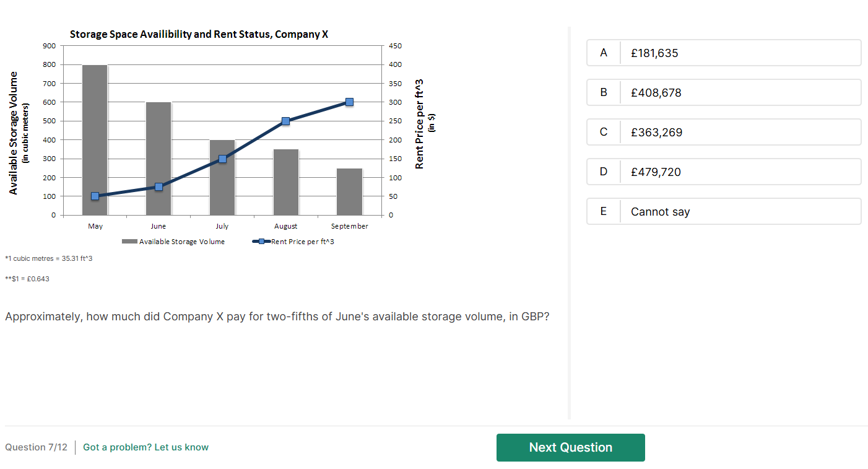Click the Rent Price per ft^3 legend marker

tap(261, 242)
